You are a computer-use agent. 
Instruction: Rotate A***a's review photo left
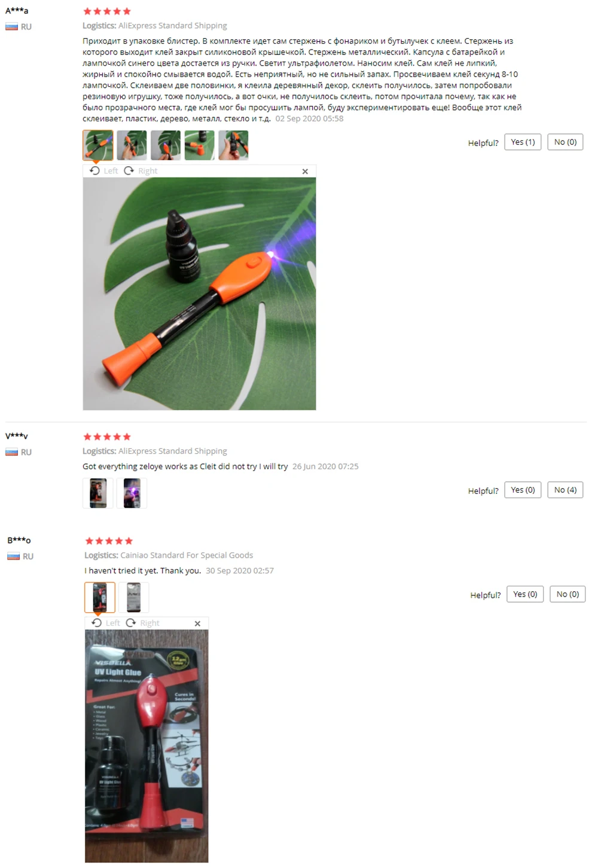coord(103,171)
